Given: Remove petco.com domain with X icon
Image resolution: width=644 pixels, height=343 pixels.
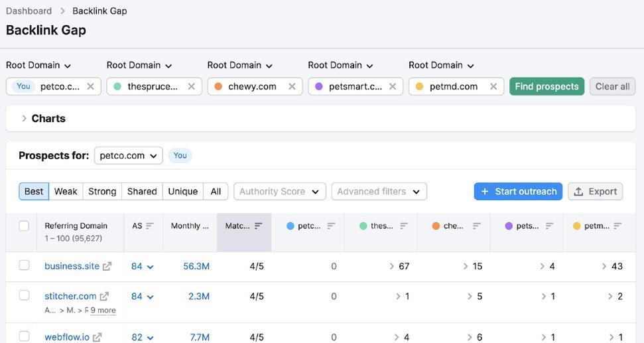Looking at the screenshot, I should point(90,87).
